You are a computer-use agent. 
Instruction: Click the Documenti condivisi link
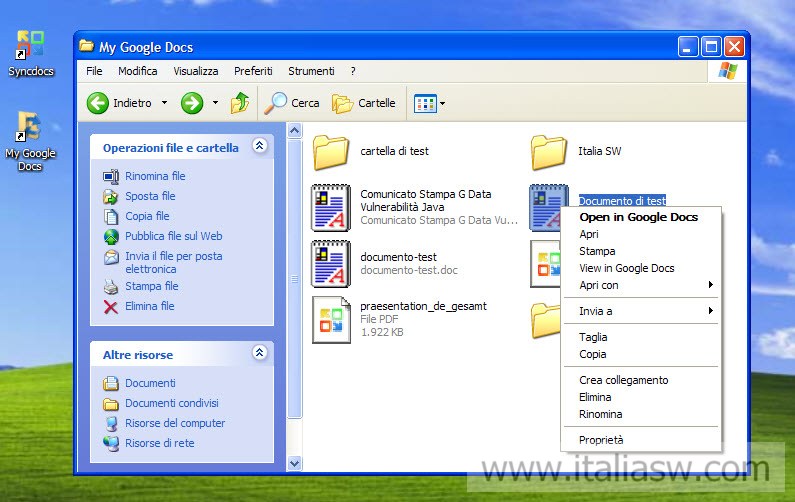(172, 403)
